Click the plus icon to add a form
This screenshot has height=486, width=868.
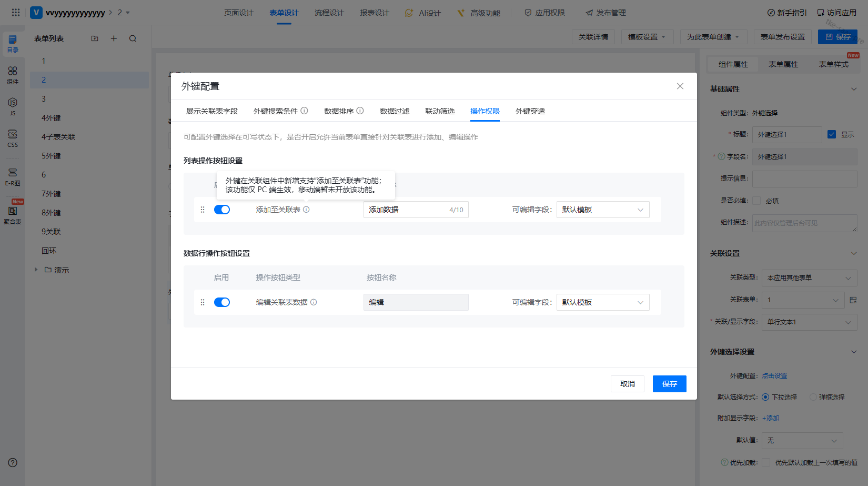(x=114, y=38)
